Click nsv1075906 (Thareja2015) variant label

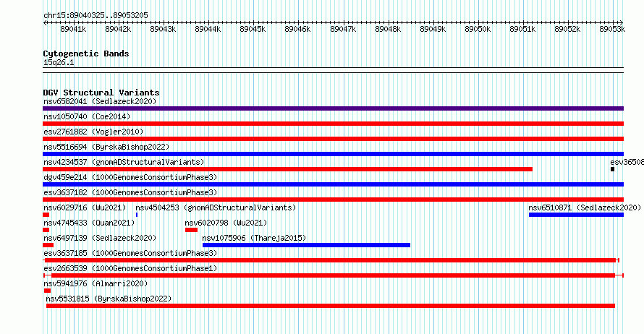pyautogui.click(x=254, y=238)
